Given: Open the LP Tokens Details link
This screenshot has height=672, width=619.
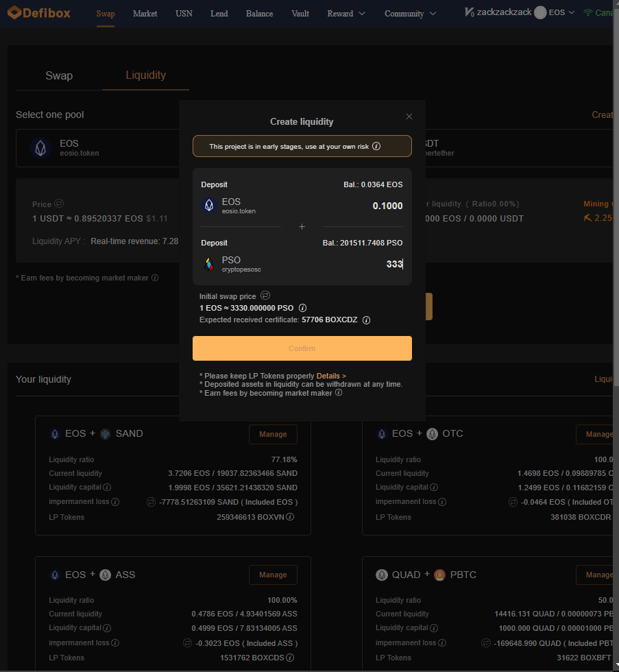Looking at the screenshot, I should (x=331, y=376).
